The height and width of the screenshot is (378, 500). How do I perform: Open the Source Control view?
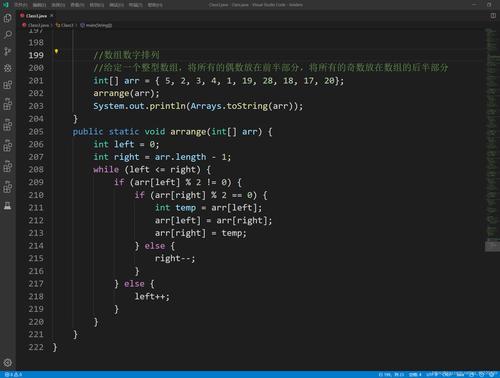pyautogui.click(x=8, y=51)
